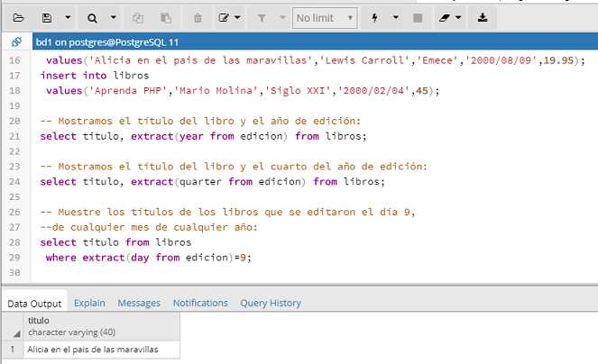The height and width of the screenshot is (364, 598).
Task: Open the Query History tab
Action: click(271, 304)
